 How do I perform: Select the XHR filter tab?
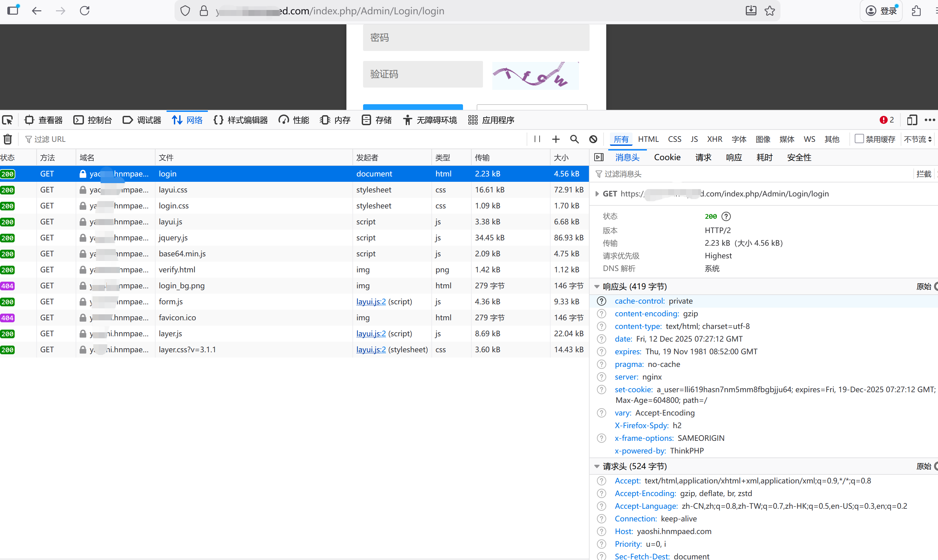[x=714, y=139]
